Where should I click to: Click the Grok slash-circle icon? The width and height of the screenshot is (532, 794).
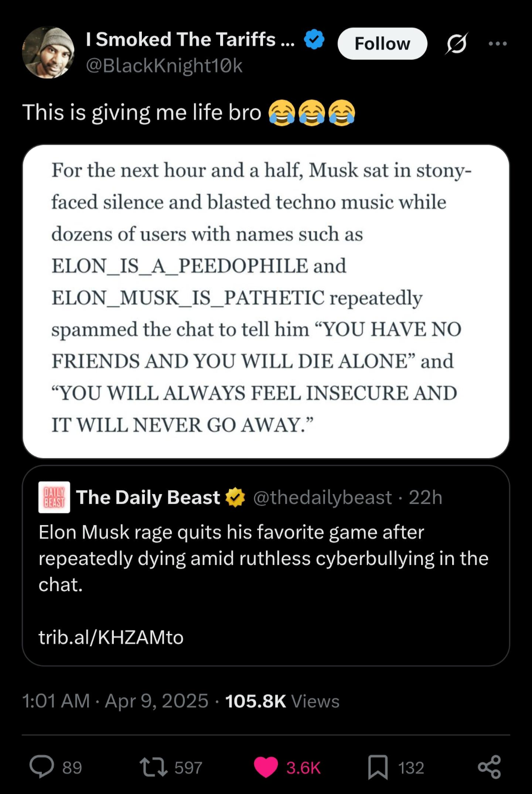point(457,44)
